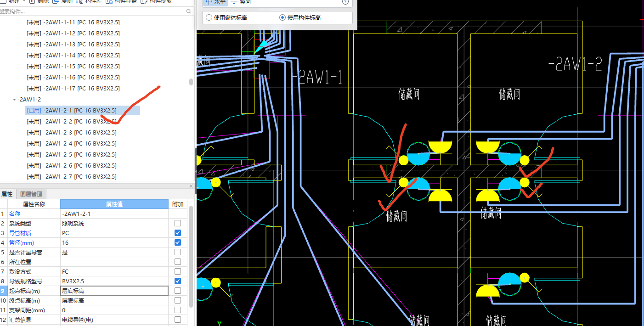The height and width of the screenshot is (326, 644).
Task: Select tree item -2AW1-2-2
Action: [72, 121]
